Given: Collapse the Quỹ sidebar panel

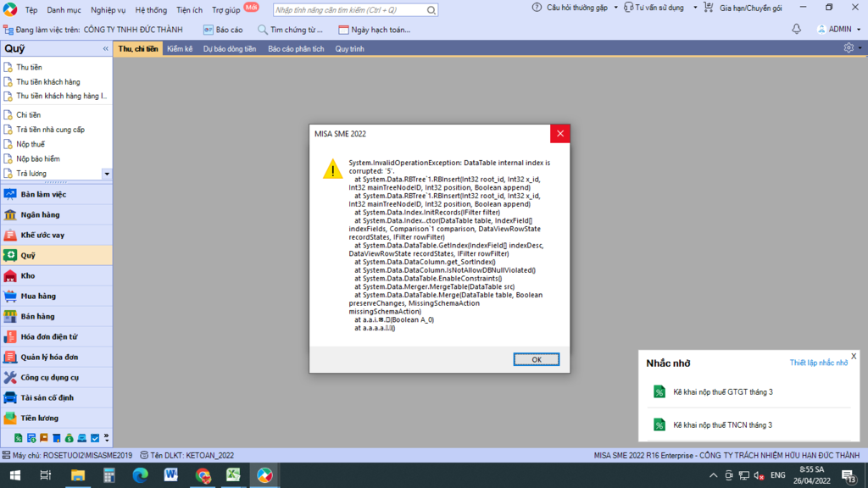Looking at the screenshot, I should 105,48.
